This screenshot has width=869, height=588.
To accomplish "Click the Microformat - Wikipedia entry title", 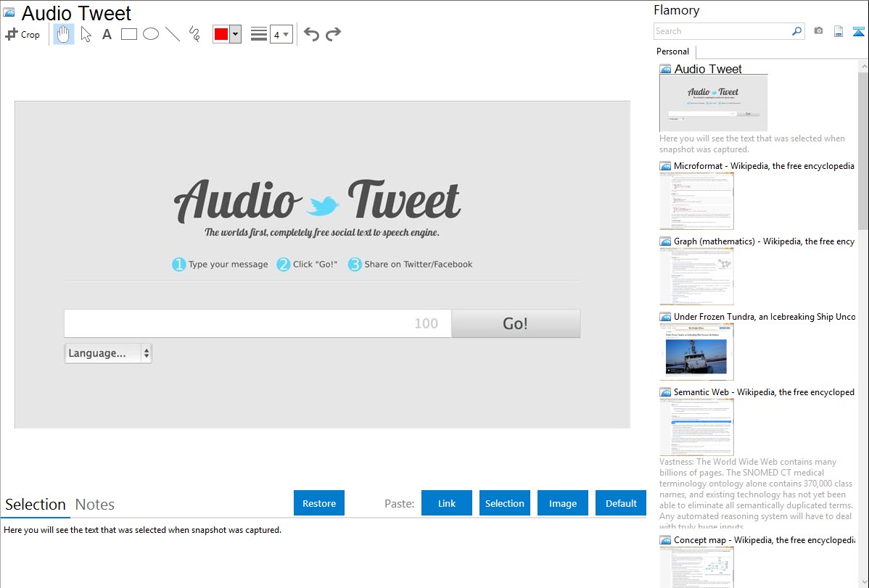I will click(x=765, y=166).
